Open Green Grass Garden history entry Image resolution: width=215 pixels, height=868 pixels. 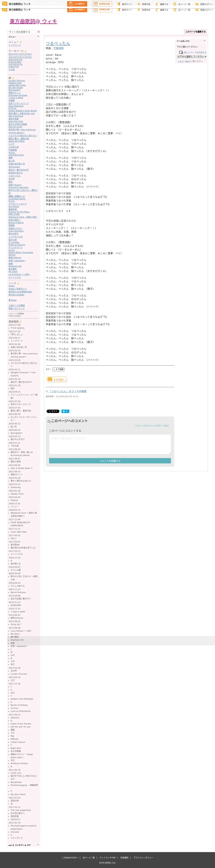(x=21, y=724)
